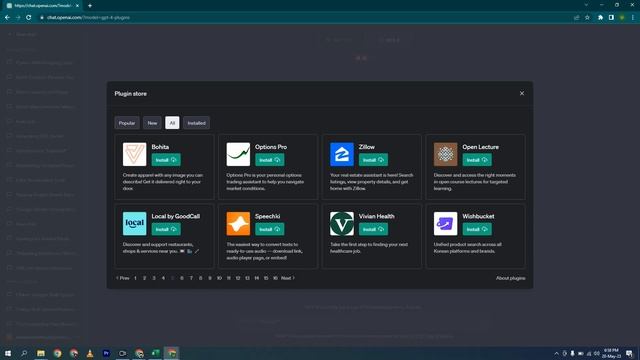Screen dimensions: 640x360
Task: Open page 7 of the plugin list
Action: [x=191, y=278]
